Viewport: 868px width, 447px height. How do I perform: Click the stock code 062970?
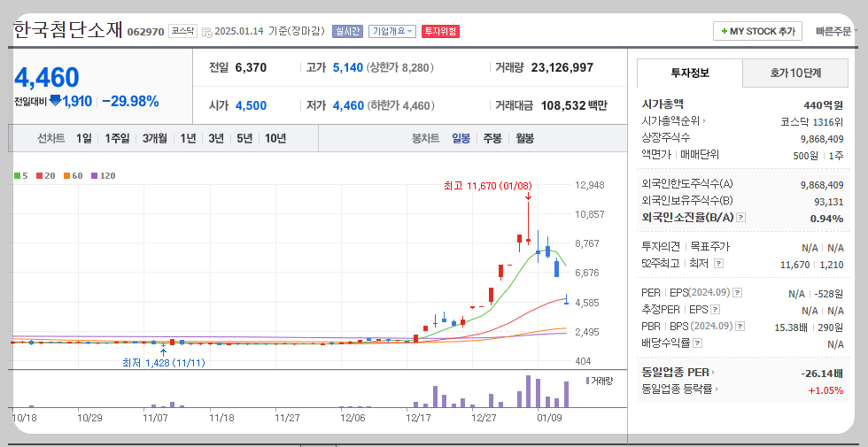click(x=145, y=32)
